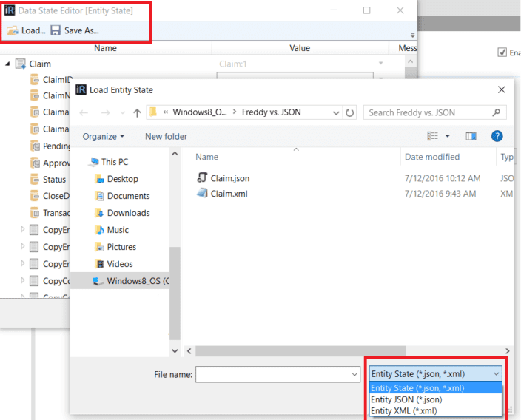
Task: Click the preview pane icon
Action: [471, 136]
